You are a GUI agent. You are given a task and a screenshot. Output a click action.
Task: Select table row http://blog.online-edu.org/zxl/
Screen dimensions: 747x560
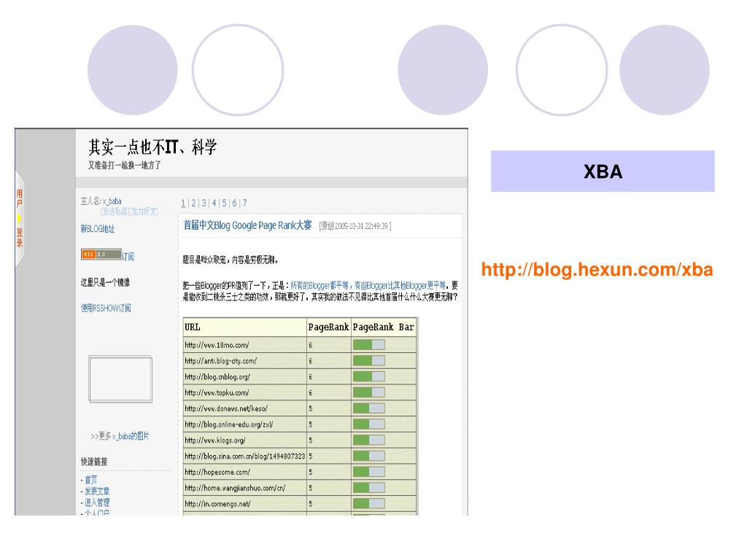click(x=300, y=424)
